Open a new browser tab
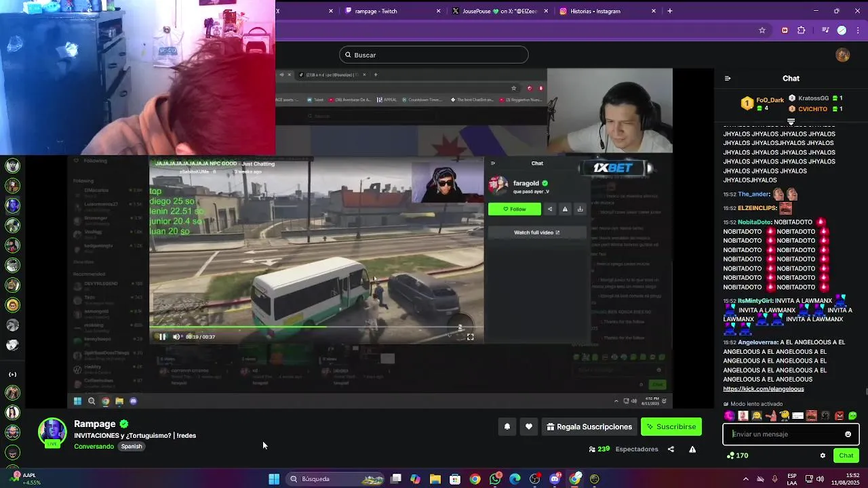The image size is (868, 488). pos(670,11)
